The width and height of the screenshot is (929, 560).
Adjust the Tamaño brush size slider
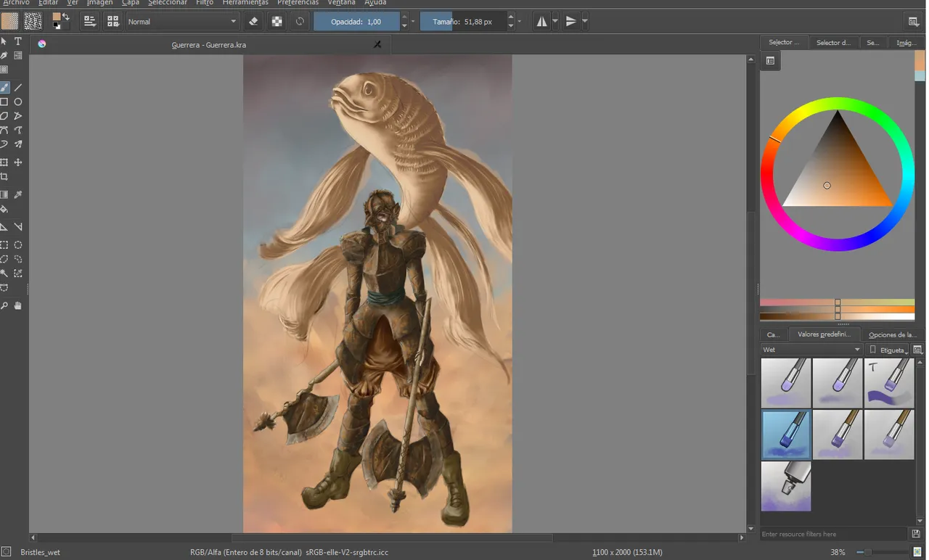click(463, 22)
